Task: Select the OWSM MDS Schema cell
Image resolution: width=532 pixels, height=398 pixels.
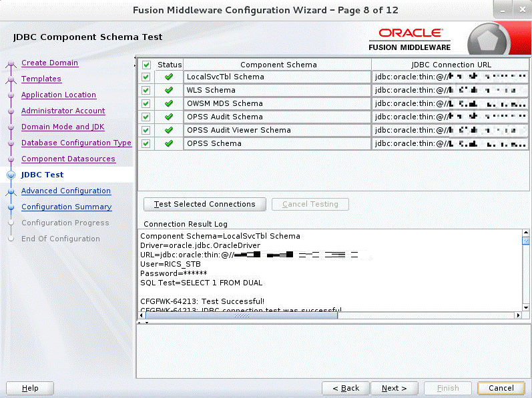Action: pyautogui.click(x=277, y=103)
